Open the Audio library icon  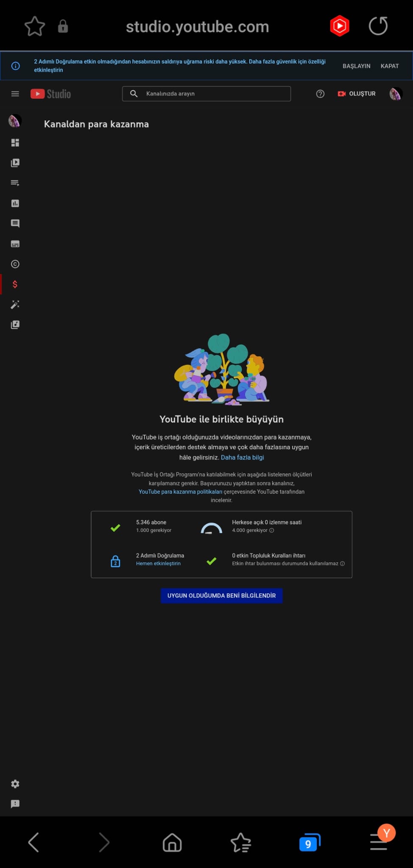[x=15, y=325]
